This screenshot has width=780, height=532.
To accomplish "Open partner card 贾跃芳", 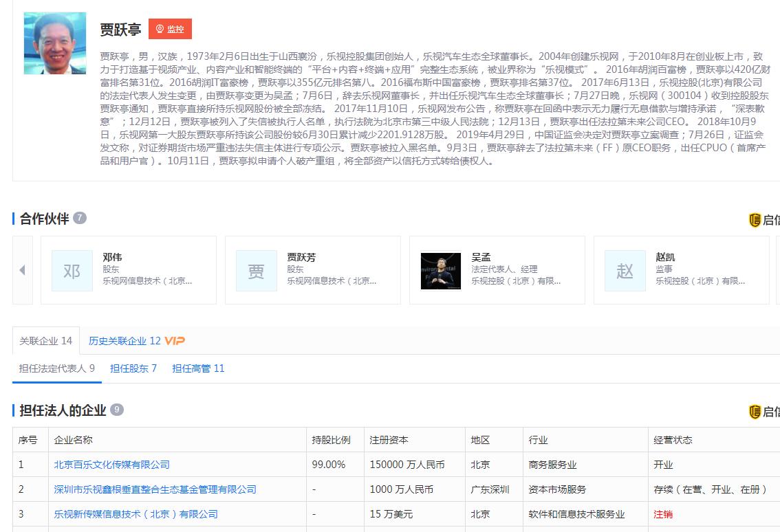I will click(313, 270).
